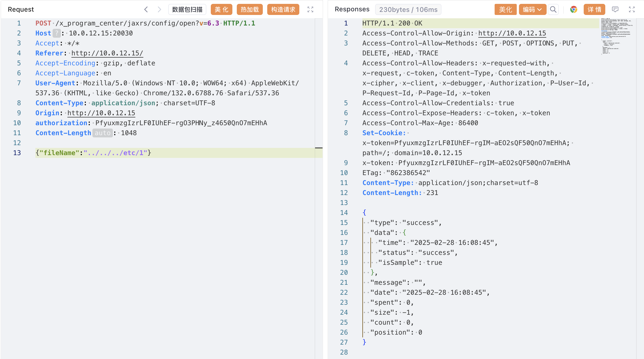Click the previous request arrow icon
Image resolution: width=644 pixels, height=359 pixels.
(146, 9)
